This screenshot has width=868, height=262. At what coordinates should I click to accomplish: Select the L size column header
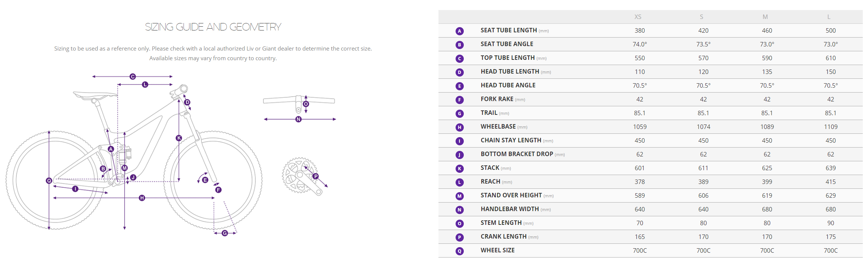tap(829, 17)
